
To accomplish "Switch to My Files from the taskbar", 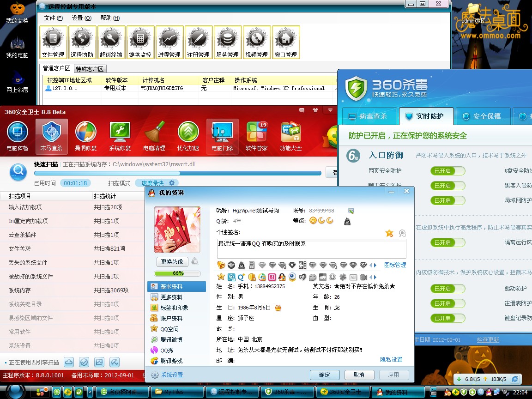I will [177, 392].
